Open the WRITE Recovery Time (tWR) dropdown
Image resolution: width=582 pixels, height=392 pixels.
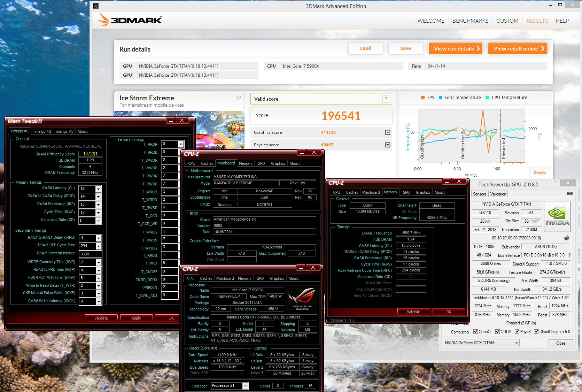(99, 262)
